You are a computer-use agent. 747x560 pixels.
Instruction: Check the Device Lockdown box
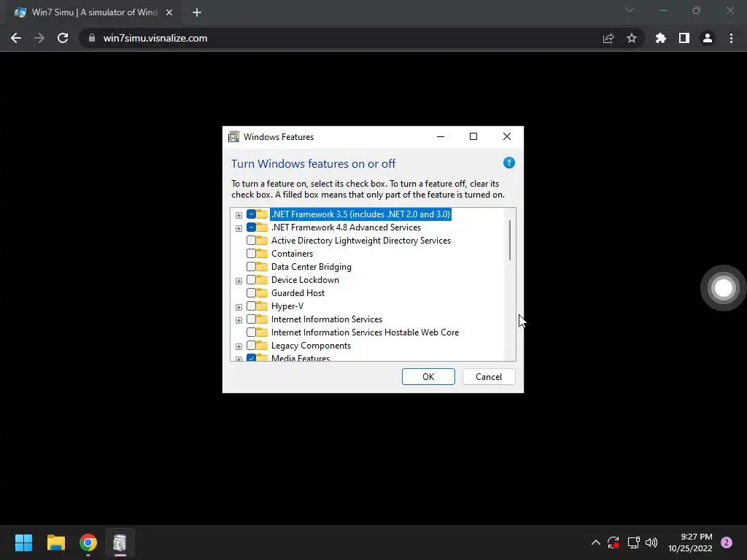tap(251, 279)
